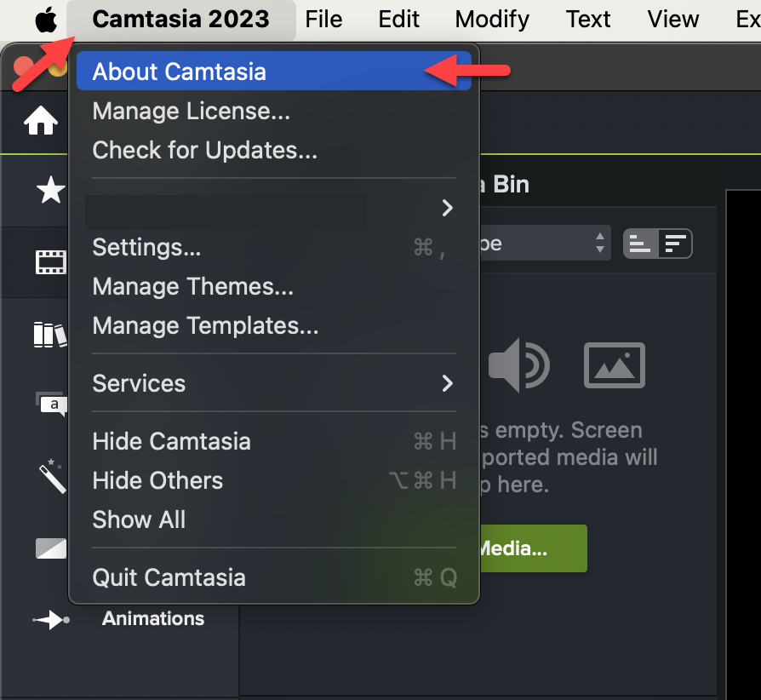Select the Transitions icon in sidebar
The width and height of the screenshot is (761, 700).
coord(50,548)
